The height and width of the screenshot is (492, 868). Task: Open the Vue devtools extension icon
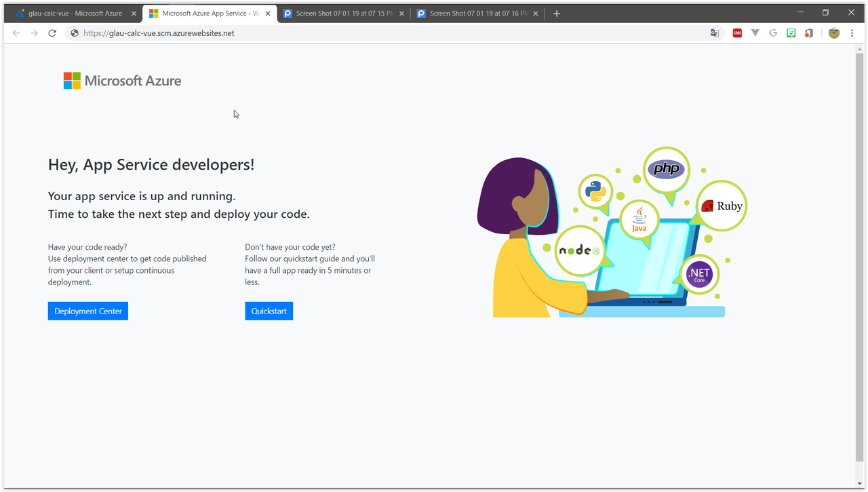(755, 33)
